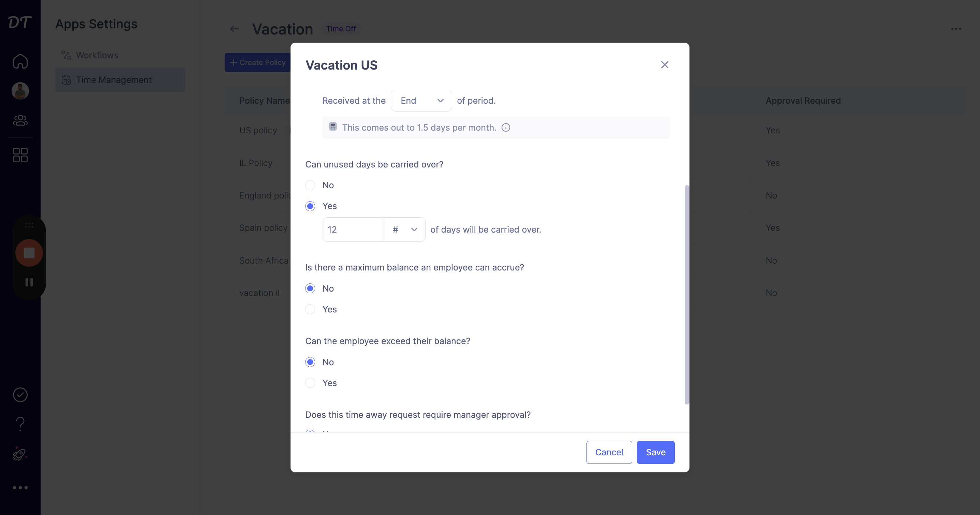Save the Vacation US policy
This screenshot has height=515, width=980.
(x=655, y=452)
